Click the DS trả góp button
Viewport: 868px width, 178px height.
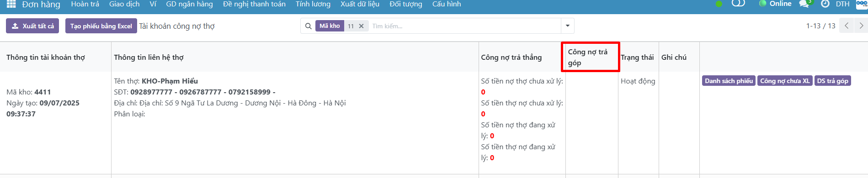[x=832, y=81]
